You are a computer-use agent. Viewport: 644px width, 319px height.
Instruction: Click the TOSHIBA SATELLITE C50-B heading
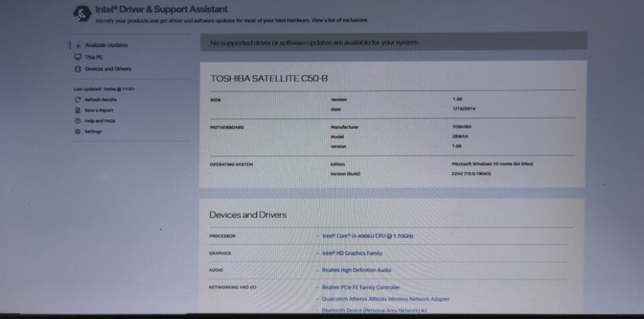pos(269,79)
